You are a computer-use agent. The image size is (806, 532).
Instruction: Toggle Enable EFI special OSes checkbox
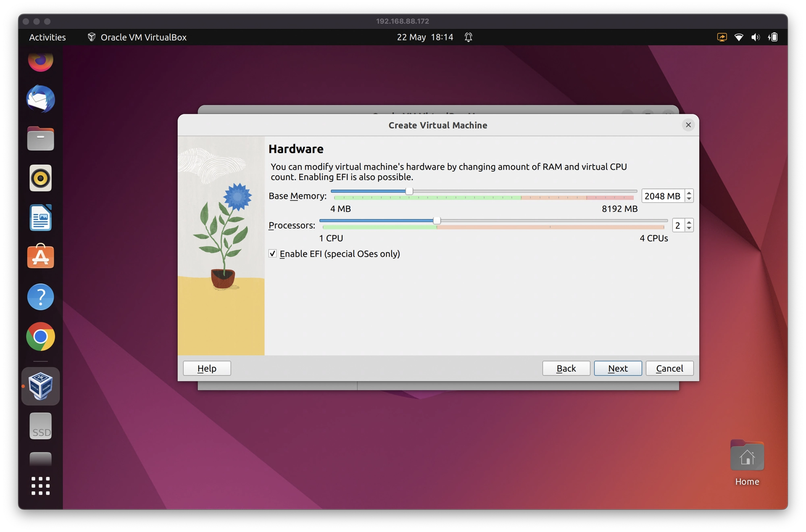[272, 254]
